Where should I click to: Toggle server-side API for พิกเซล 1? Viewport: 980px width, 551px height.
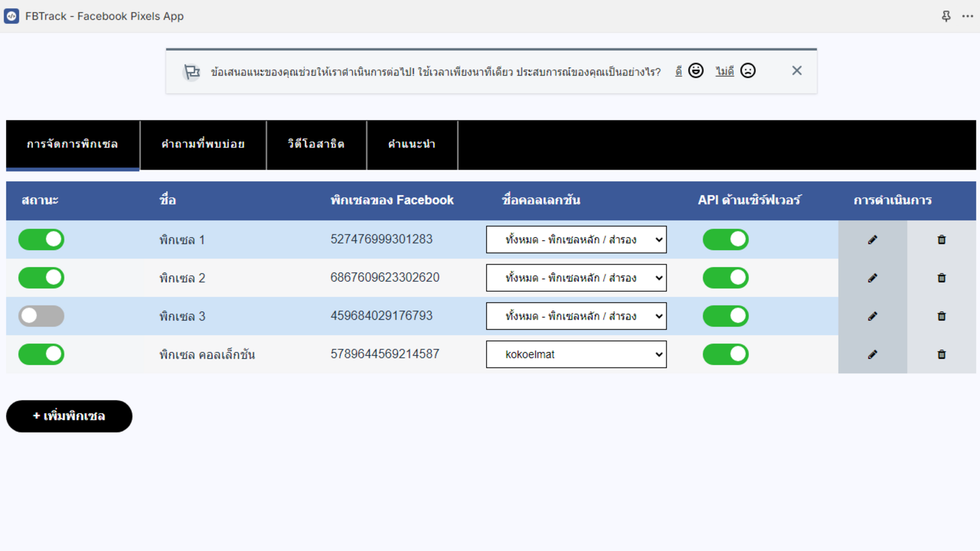(x=725, y=239)
